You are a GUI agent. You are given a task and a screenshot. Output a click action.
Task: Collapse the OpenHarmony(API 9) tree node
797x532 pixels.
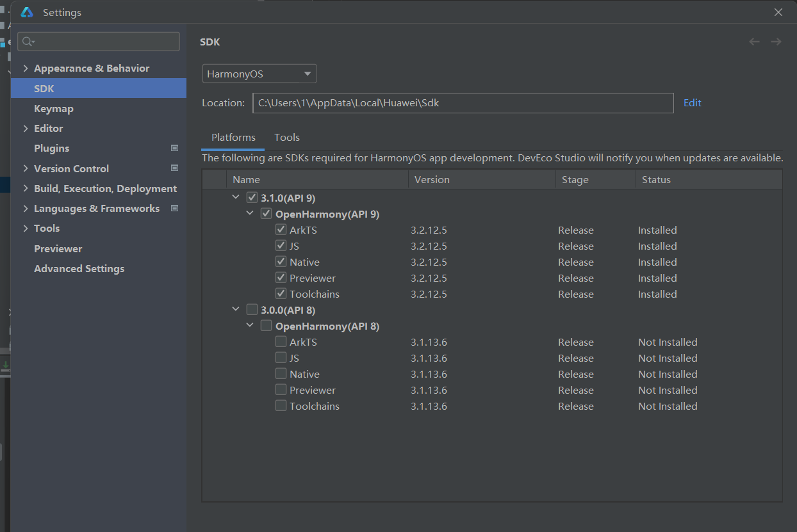[x=251, y=214]
